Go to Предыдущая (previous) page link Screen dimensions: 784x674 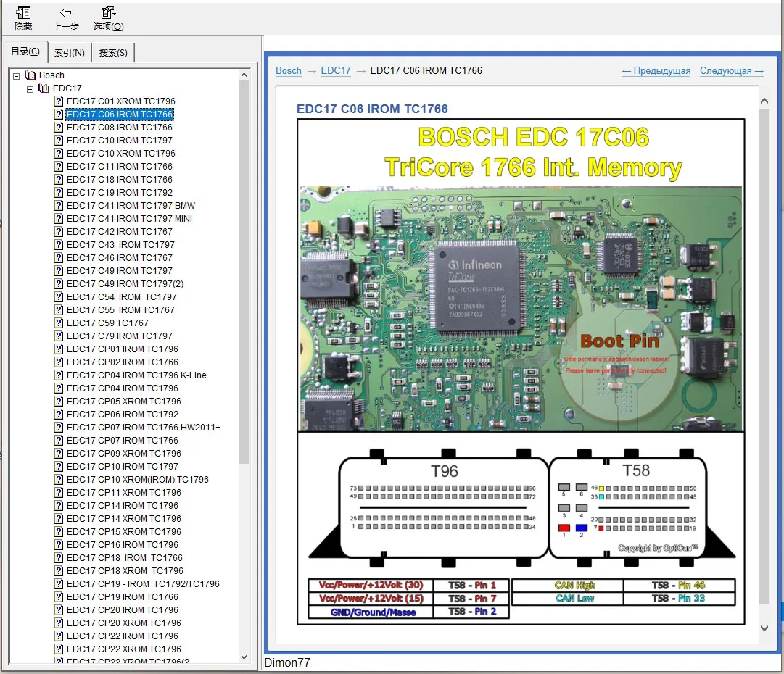(x=656, y=71)
